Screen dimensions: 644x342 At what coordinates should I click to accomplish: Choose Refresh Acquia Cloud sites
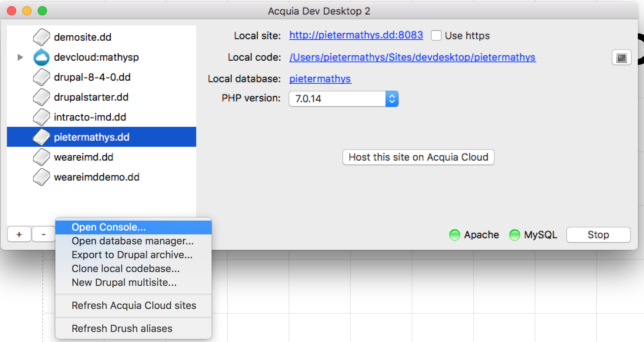133,305
